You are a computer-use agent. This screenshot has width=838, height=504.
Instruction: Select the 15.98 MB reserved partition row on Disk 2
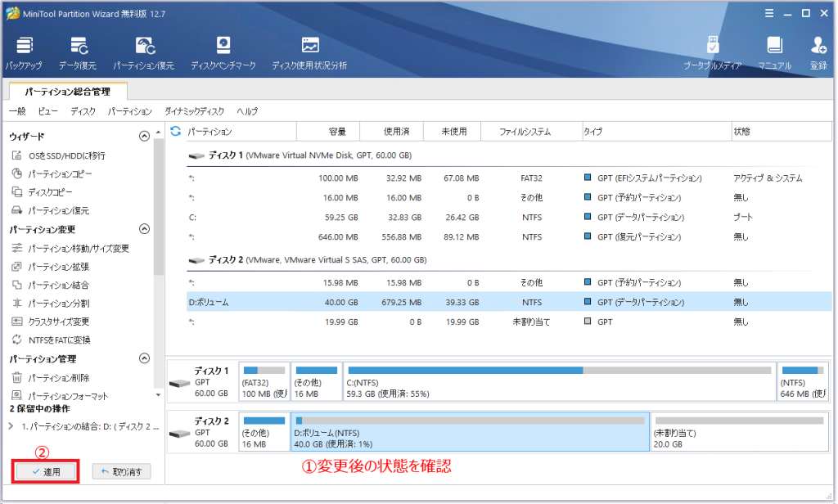click(x=509, y=282)
